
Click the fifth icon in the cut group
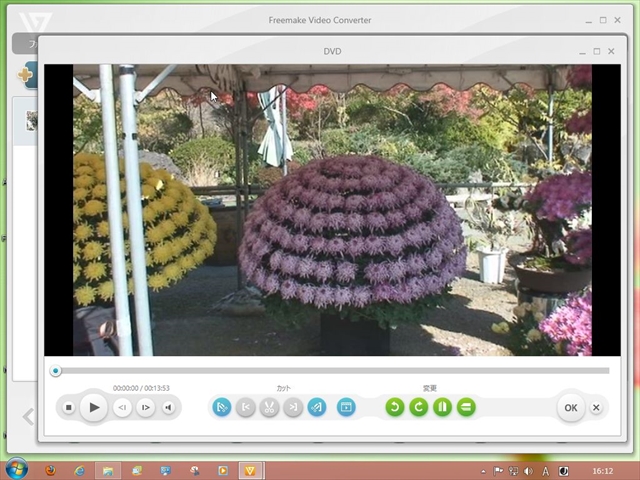point(317,407)
